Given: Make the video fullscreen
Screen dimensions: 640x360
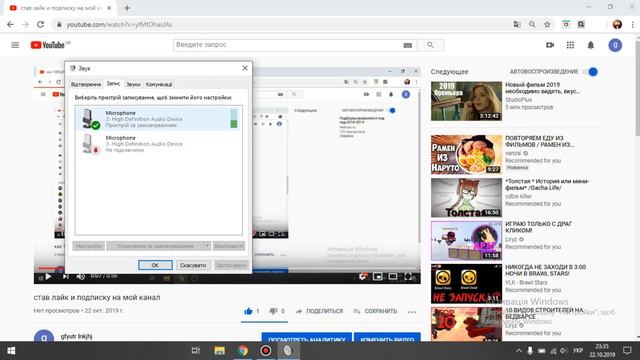Looking at the screenshot, I should click(x=408, y=277).
